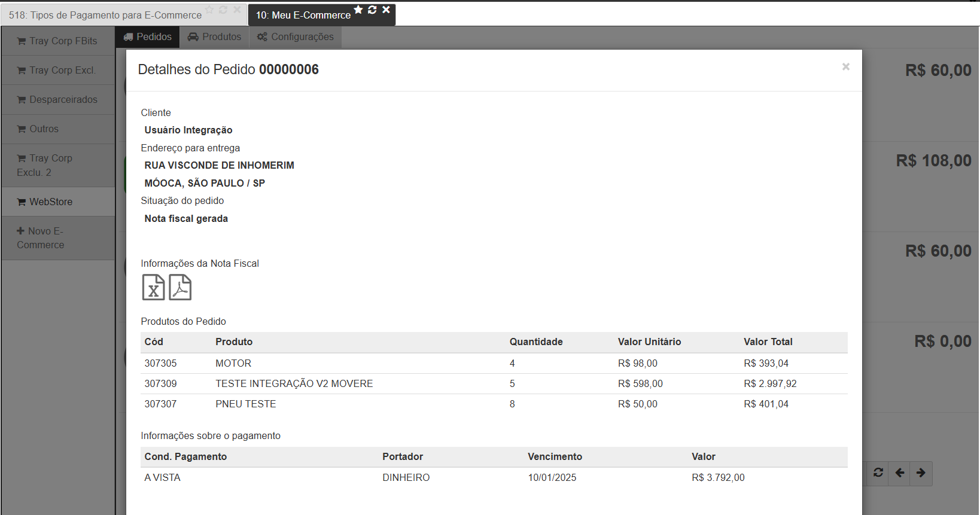Open Outros store entry
980x515 pixels.
click(x=57, y=129)
